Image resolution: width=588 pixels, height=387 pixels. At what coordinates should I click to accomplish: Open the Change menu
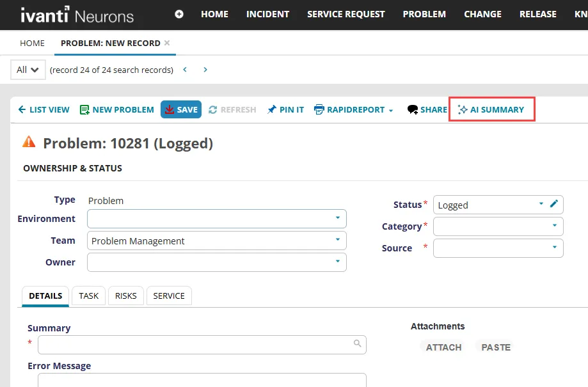482,14
